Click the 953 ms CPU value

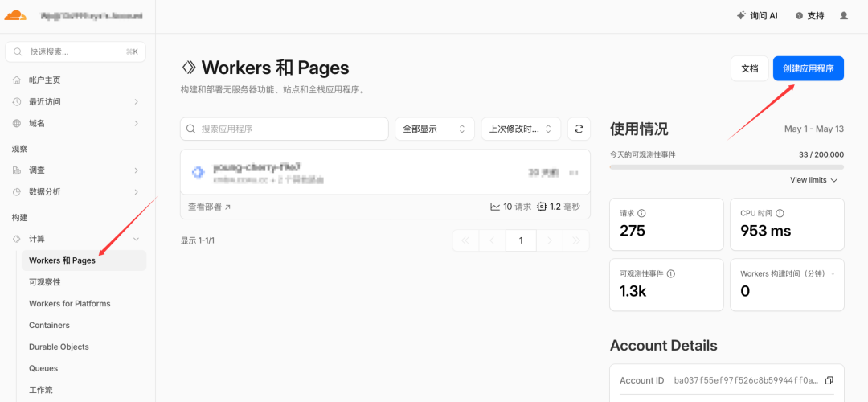766,231
